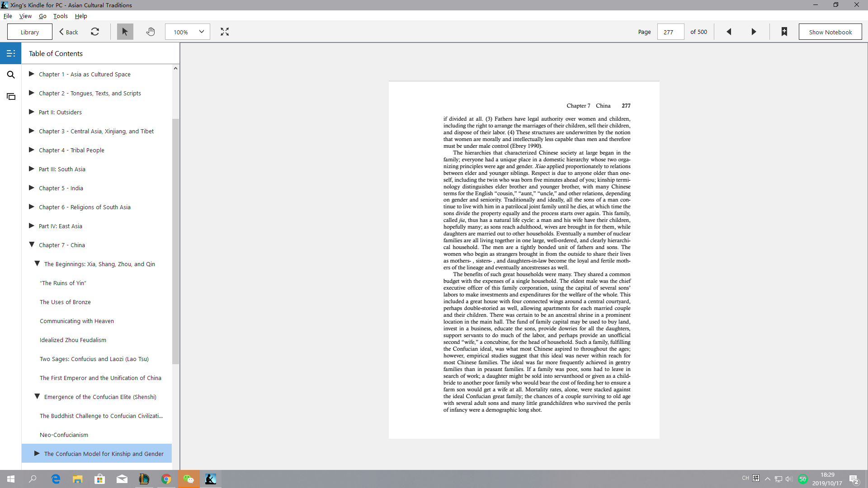Open WeChat from taskbar
The height and width of the screenshot is (488, 868).
tap(189, 479)
